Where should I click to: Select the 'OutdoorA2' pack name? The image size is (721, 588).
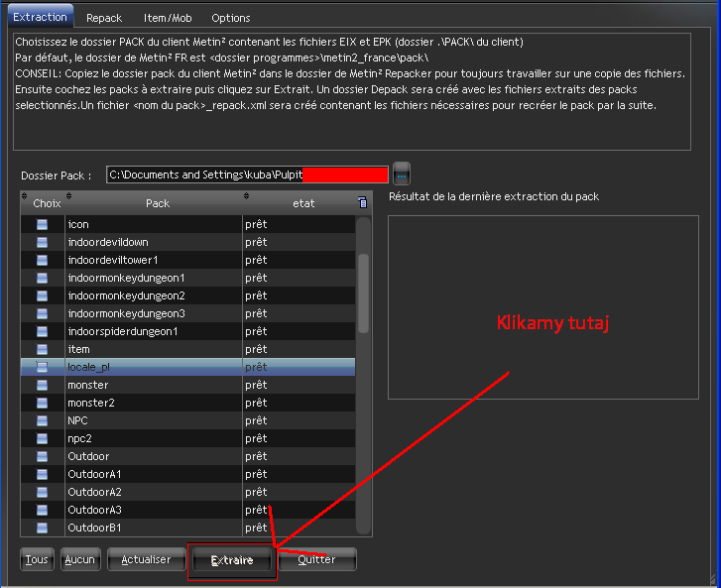pos(94,492)
